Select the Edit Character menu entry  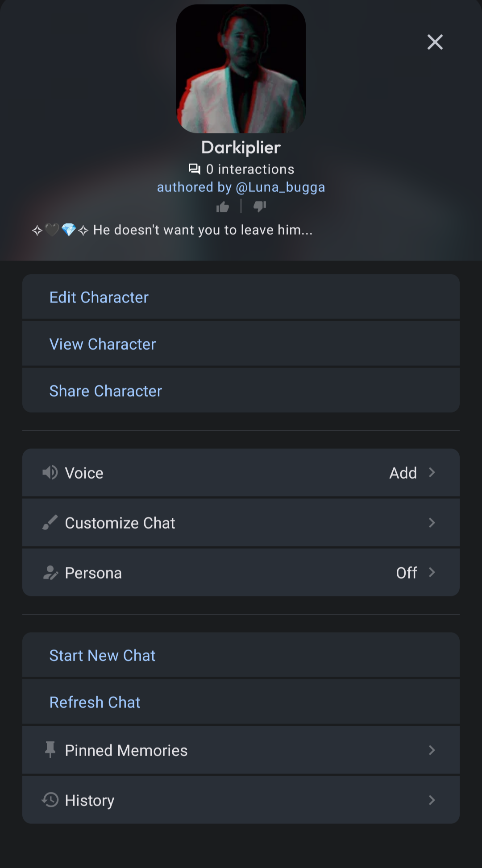click(x=99, y=297)
